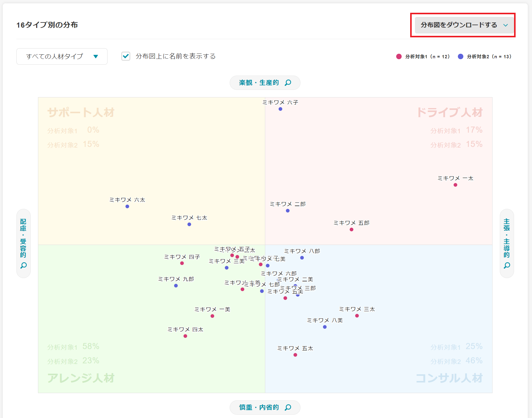The width and height of the screenshot is (532, 418).
Task: Uncheck the 分布図上に名前を表示する checkbox
Action: [126, 56]
